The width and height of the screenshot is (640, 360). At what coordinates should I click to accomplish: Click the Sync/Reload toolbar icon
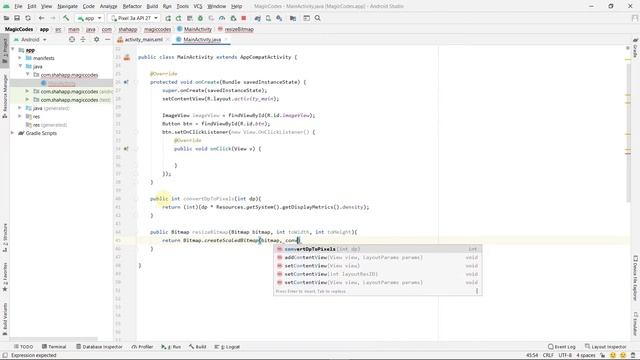pos(28,18)
